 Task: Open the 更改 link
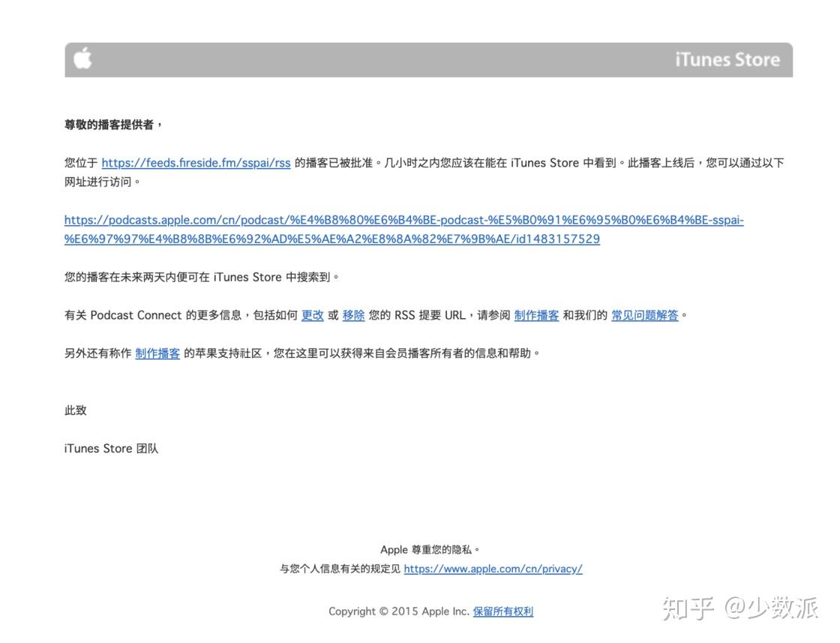click(x=312, y=315)
